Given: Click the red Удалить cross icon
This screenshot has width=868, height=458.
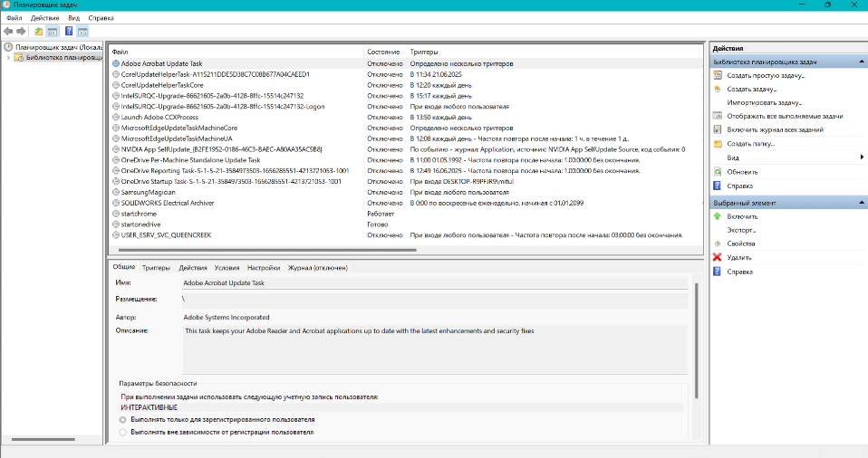Looking at the screenshot, I should pyautogui.click(x=718, y=258).
